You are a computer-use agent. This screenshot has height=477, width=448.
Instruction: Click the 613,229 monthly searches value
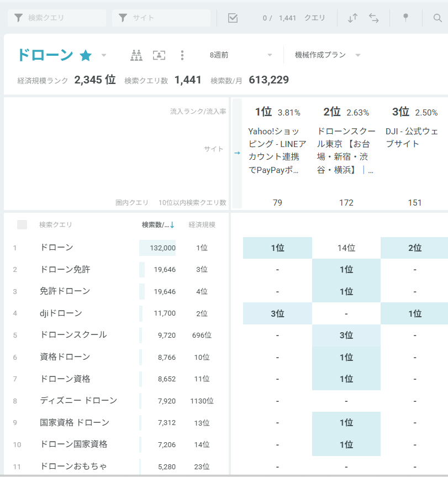click(268, 80)
